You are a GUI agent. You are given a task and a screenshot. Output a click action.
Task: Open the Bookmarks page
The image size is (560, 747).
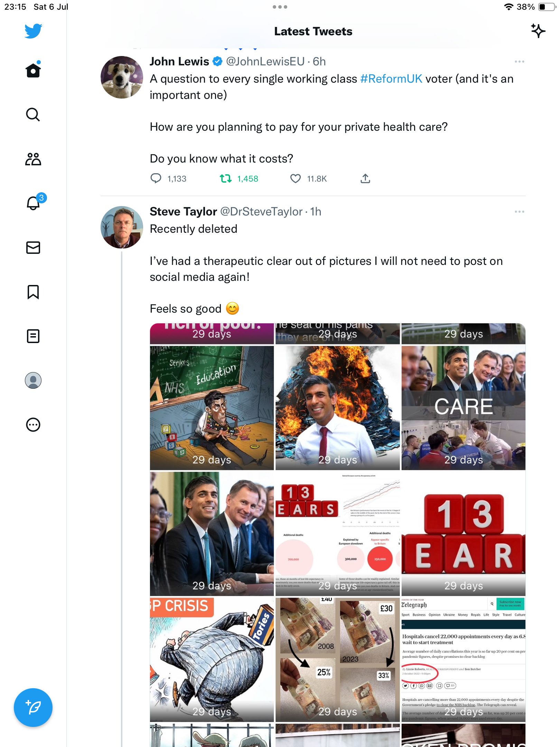point(33,292)
